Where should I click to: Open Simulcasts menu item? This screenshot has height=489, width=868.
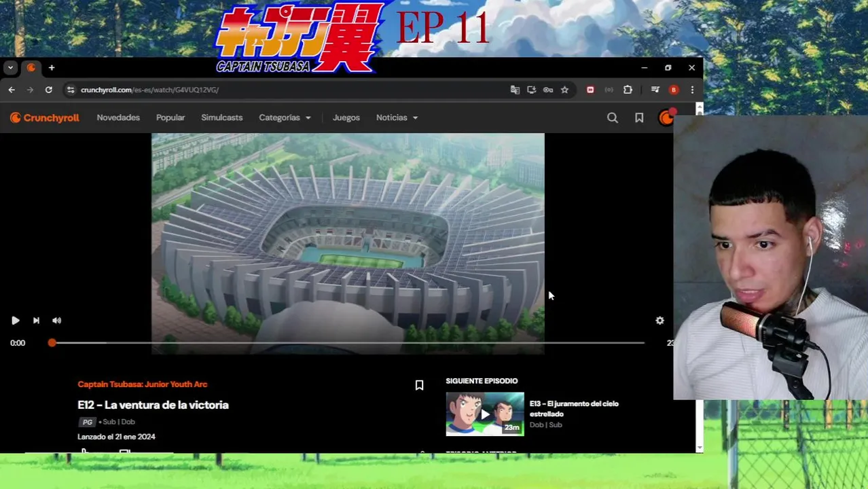click(x=221, y=117)
